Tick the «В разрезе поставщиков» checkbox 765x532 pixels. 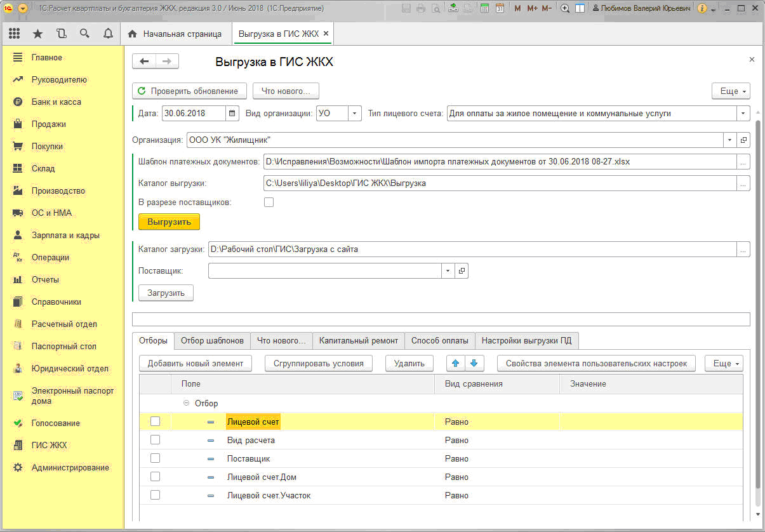click(x=269, y=203)
